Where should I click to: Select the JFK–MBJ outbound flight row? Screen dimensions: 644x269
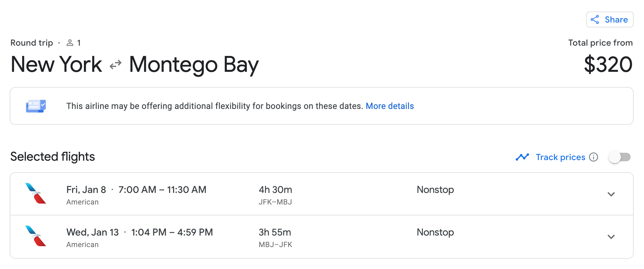click(x=322, y=194)
